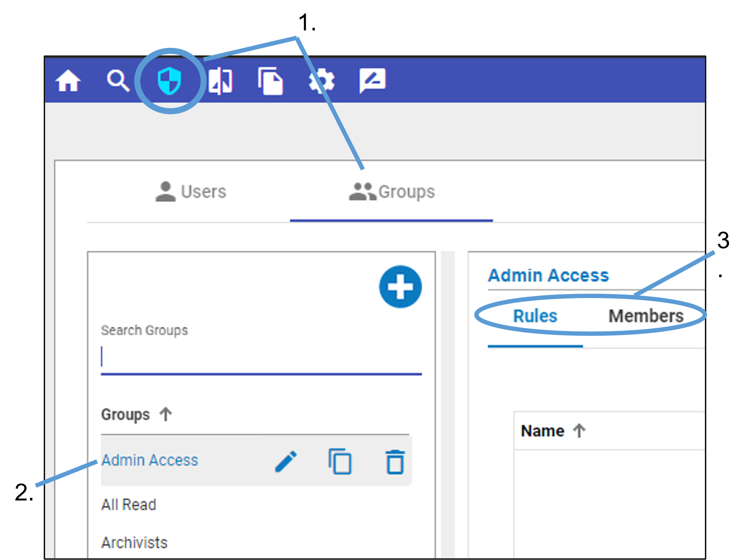Open the Rules tab
This screenshot has height=560, width=750.
pos(535,316)
